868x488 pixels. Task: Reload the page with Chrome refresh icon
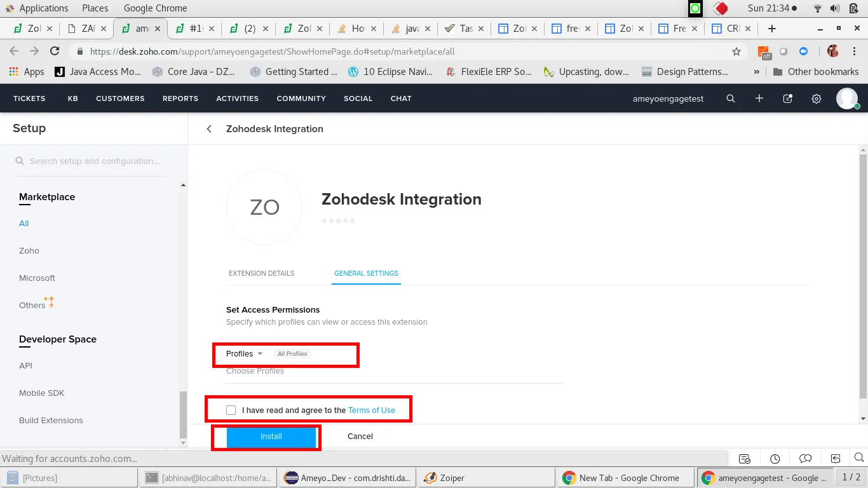point(55,51)
